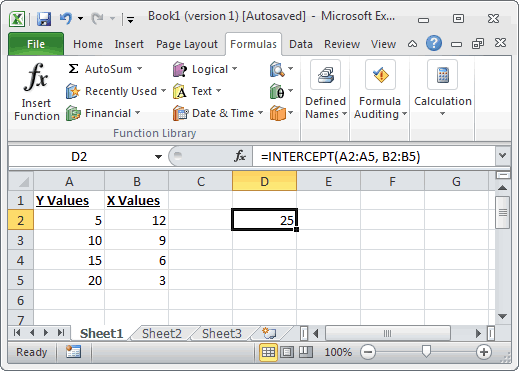Click the Calculation calculator icon
This screenshot has height=371, width=519.
[442, 75]
